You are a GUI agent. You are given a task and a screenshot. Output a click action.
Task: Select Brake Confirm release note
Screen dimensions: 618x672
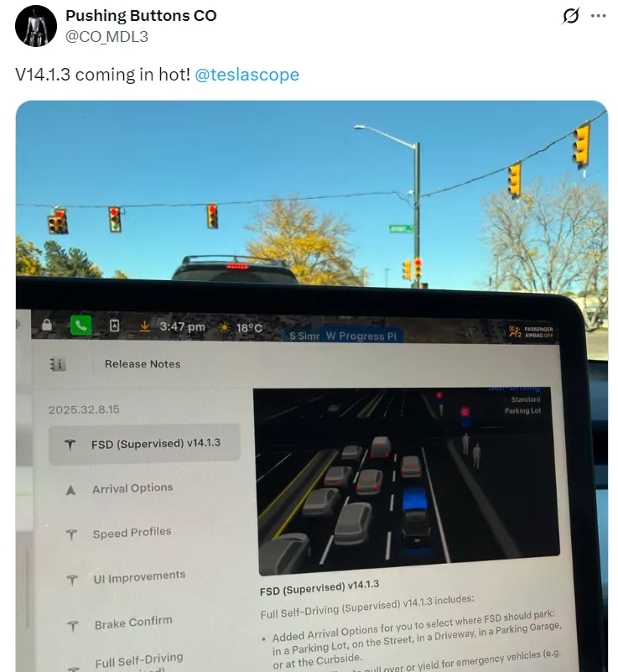(132, 623)
